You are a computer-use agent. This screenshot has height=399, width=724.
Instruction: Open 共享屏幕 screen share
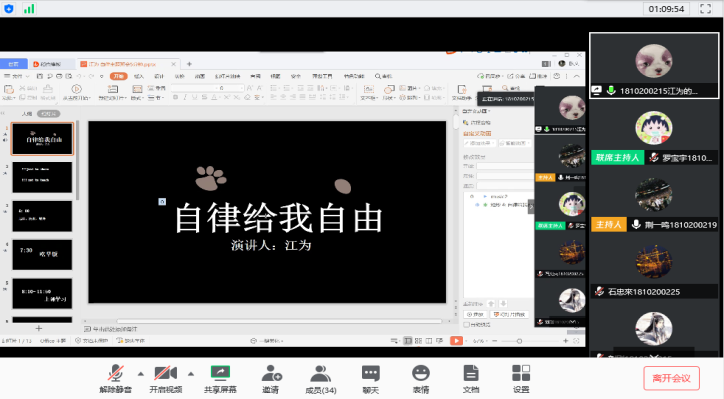pos(220,379)
